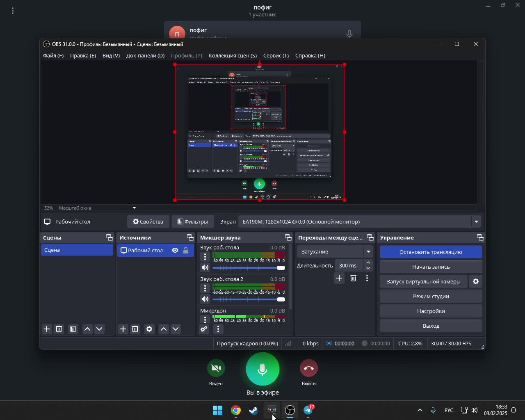This screenshot has width=525, height=420.
Task: Open Коллекция сцен (S) menu
Action: point(233,55)
